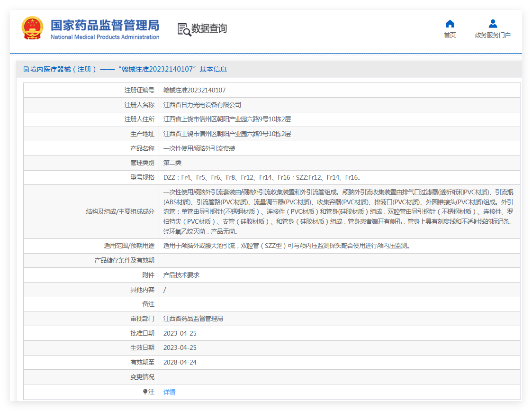This screenshot has height=411, width=532.
Task: Click the 政务服务门户 label
Action: 493,35
